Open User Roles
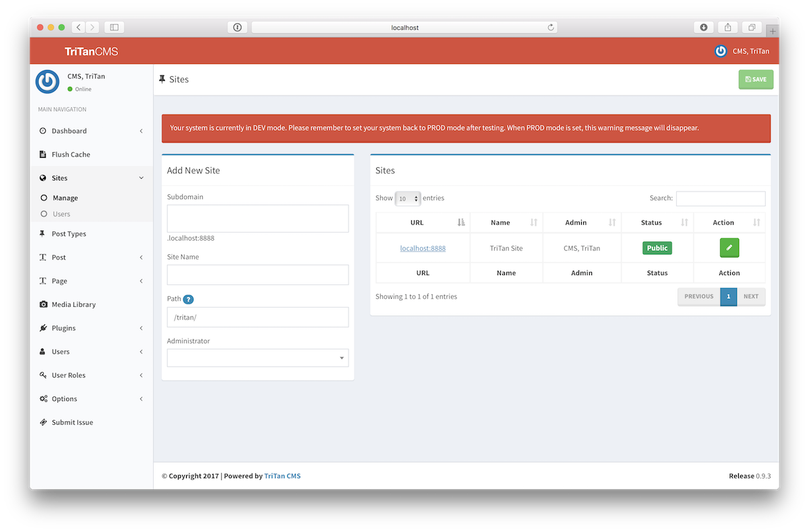This screenshot has height=532, width=809. 67,375
